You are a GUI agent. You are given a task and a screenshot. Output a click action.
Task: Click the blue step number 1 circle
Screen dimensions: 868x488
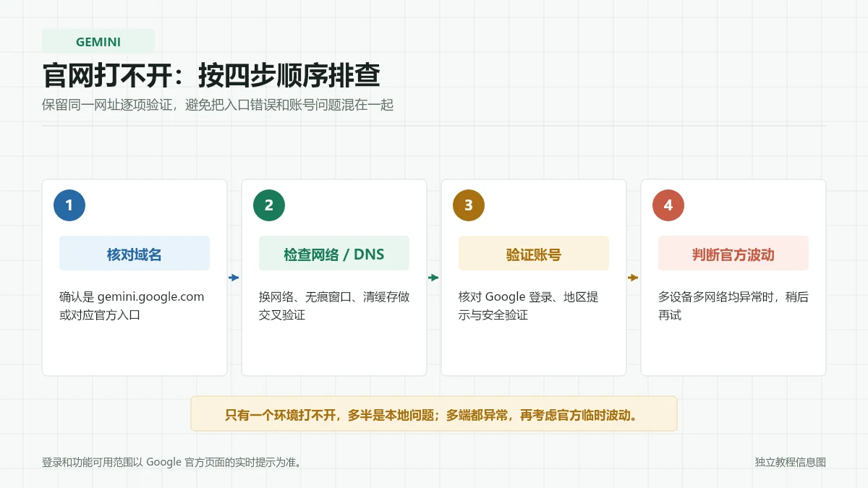tap(69, 205)
